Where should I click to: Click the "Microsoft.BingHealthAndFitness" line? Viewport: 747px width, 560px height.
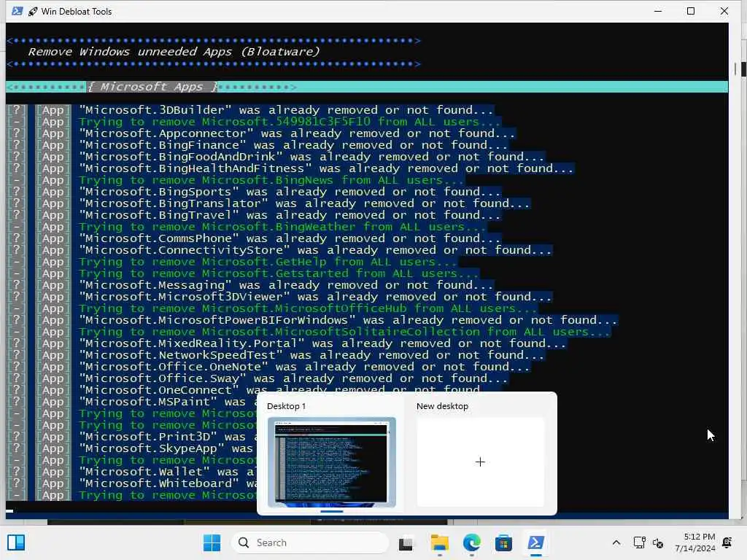coord(326,168)
